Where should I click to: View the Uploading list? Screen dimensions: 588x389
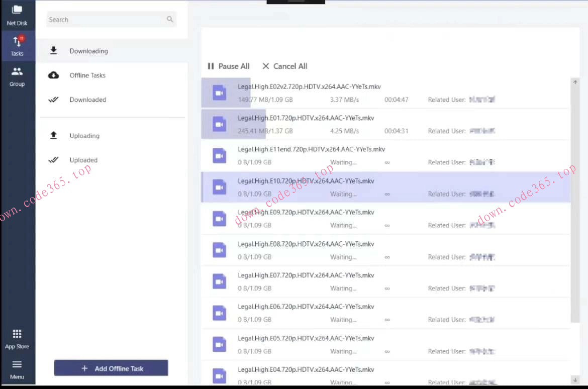point(84,136)
